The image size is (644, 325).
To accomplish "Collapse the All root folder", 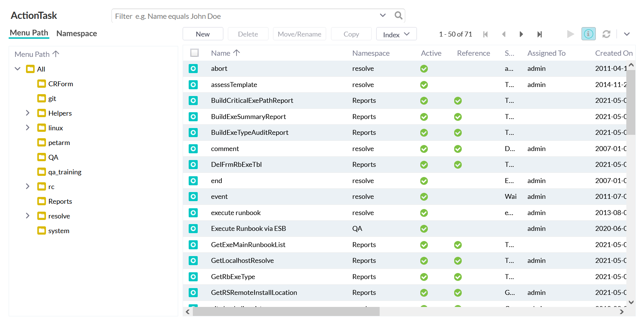I will (17, 69).
